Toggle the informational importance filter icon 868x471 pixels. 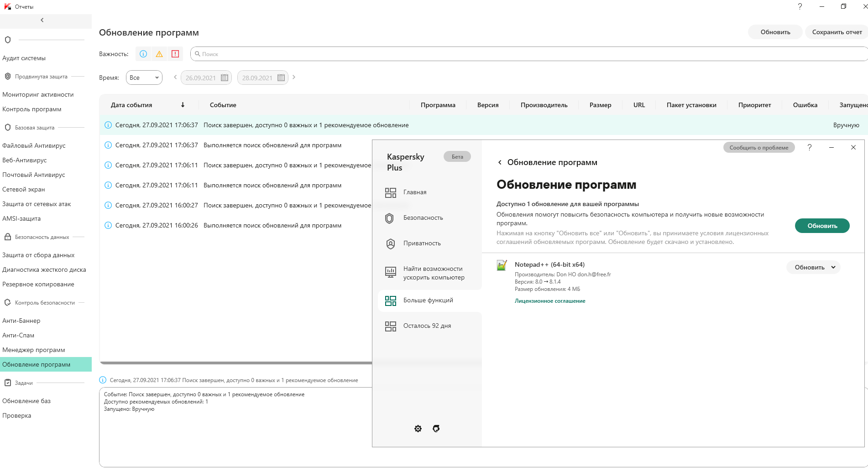(143, 54)
